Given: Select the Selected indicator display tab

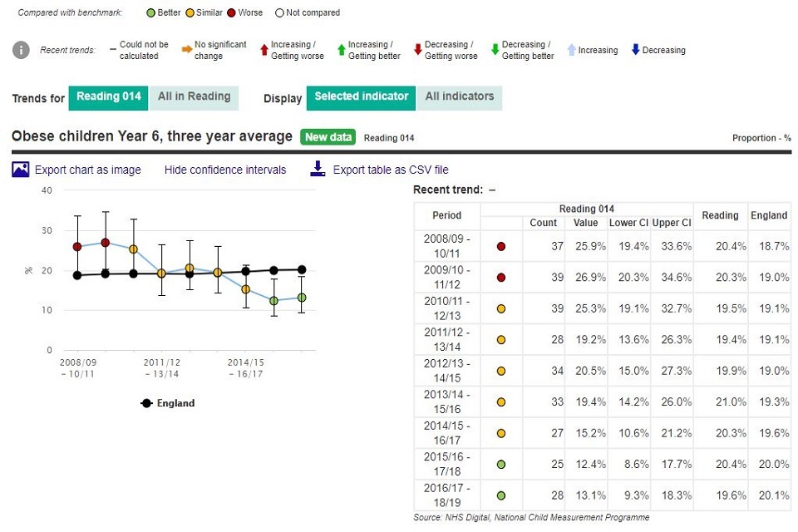Looking at the screenshot, I should point(361,96).
